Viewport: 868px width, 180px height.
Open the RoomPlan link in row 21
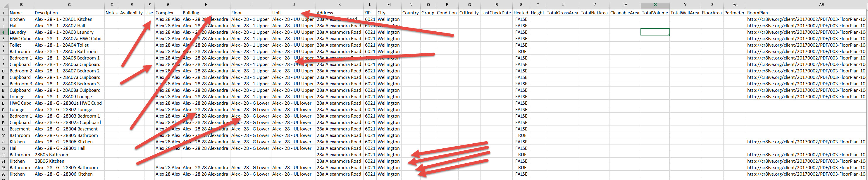[806, 142]
